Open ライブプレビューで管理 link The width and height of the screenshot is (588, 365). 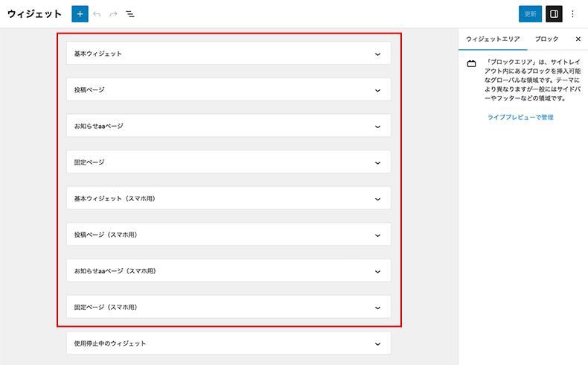(x=520, y=117)
